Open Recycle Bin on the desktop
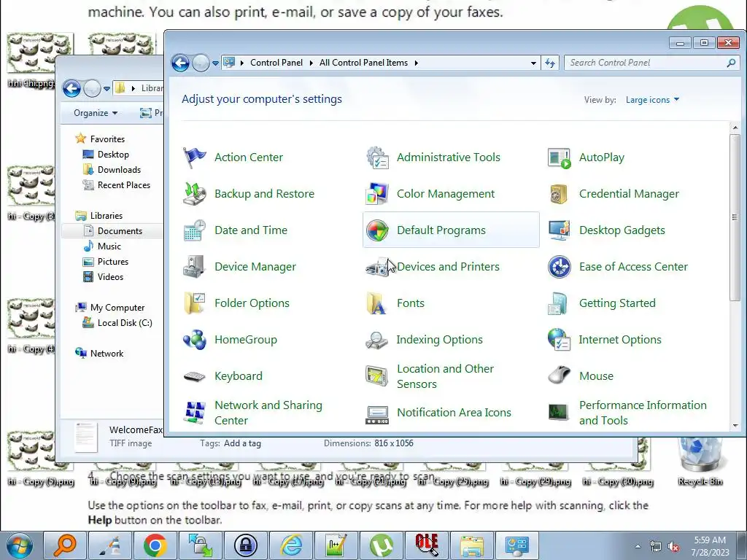 pos(700,462)
